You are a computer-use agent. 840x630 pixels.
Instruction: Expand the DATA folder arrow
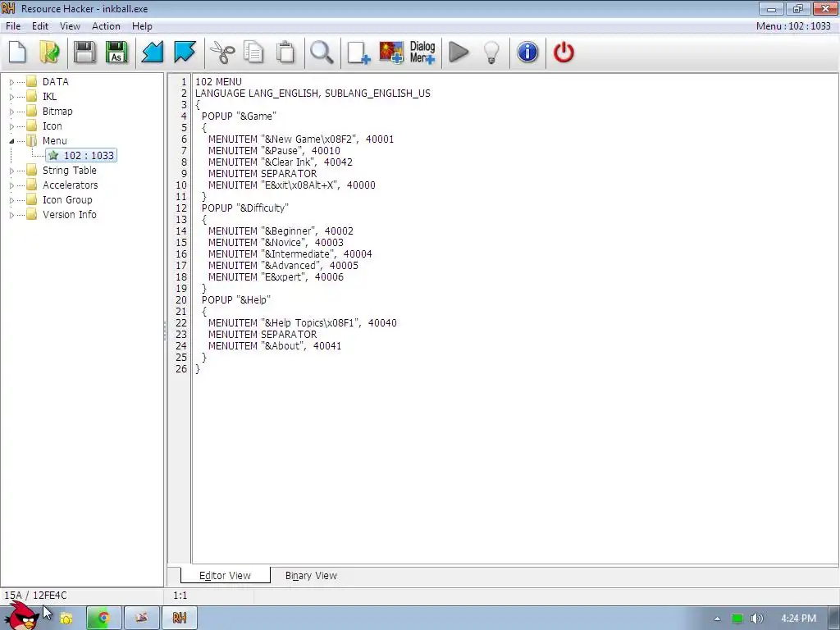(x=11, y=83)
